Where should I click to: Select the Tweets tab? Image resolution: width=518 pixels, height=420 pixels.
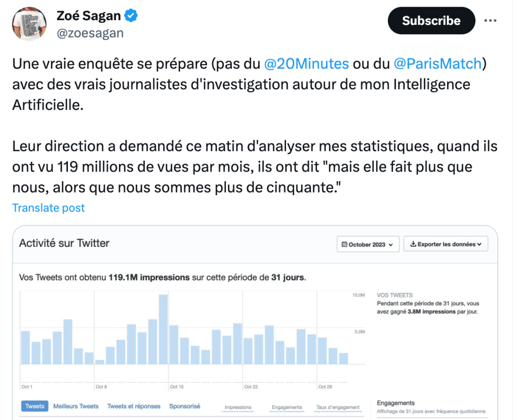click(34, 406)
